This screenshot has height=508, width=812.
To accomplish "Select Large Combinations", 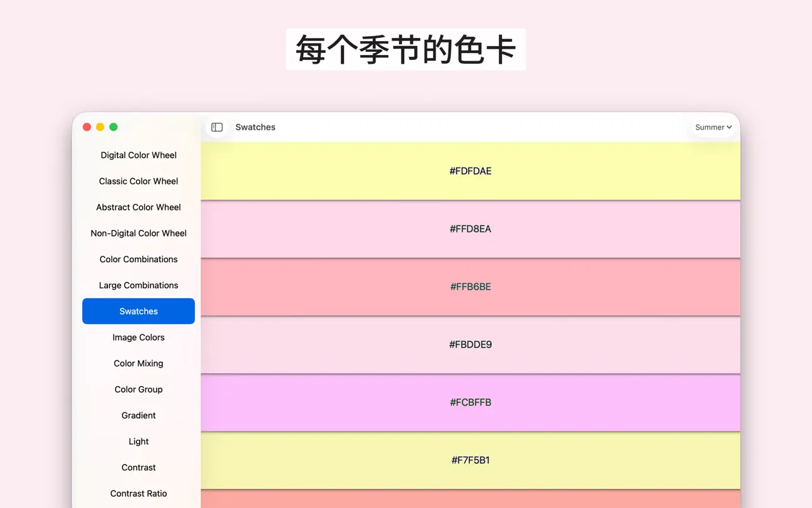I will pos(138,285).
